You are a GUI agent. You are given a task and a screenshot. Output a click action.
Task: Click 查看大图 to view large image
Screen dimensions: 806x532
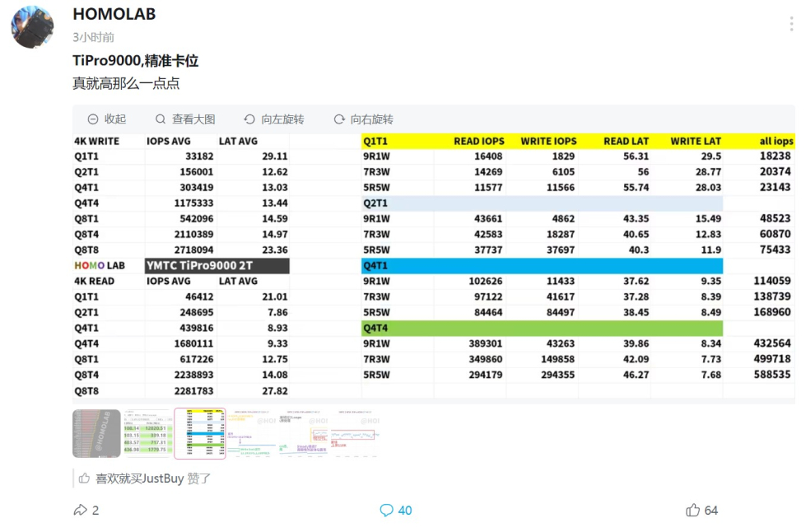pyautogui.click(x=185, y=119)
